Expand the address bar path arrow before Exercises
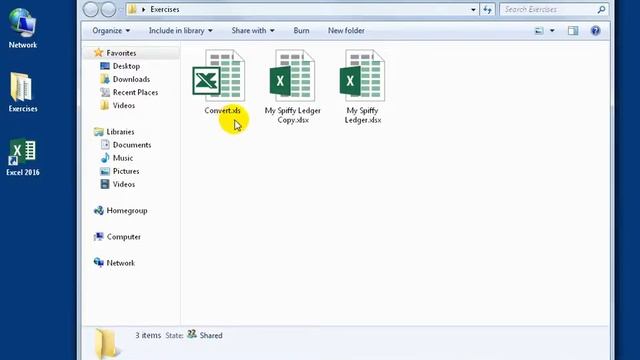Screen dimensions: 640x360 [144, 9]
